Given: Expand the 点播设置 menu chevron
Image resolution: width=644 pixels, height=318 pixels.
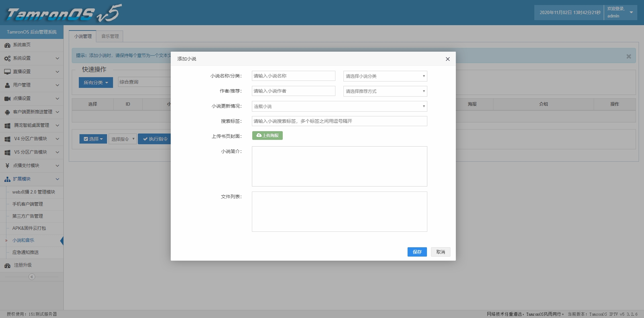Looking at the screenshot, I should point(57,99).
